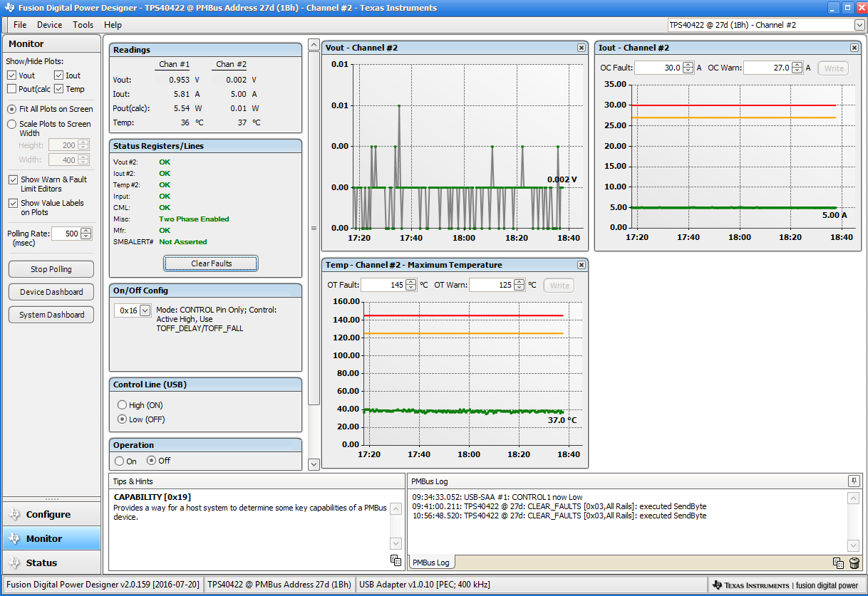Close the Vout - Channel #2 plot panel
The height and width of the screenshot is (596, 868).
[x=582, y=48]
